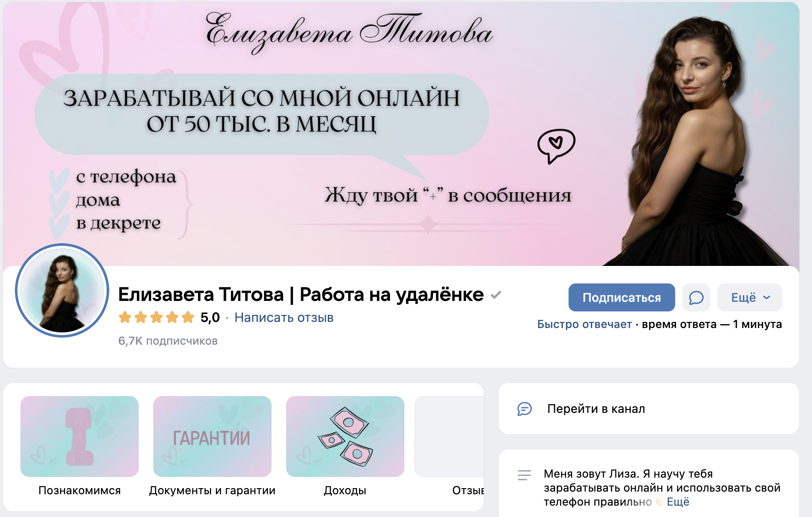Click the Быстро отвечает link
812x517 pixels.
point(584,324)
